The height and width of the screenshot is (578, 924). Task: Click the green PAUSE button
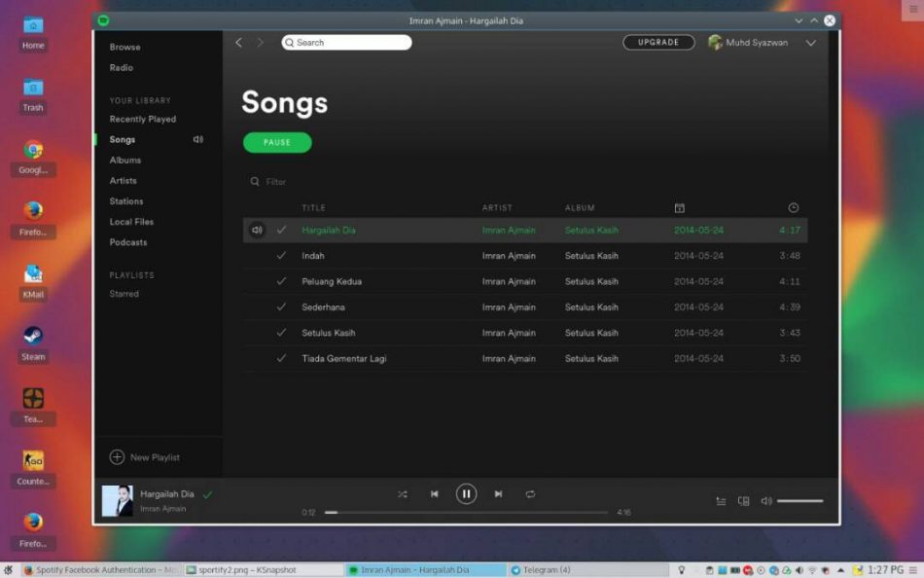click(277, 143)
